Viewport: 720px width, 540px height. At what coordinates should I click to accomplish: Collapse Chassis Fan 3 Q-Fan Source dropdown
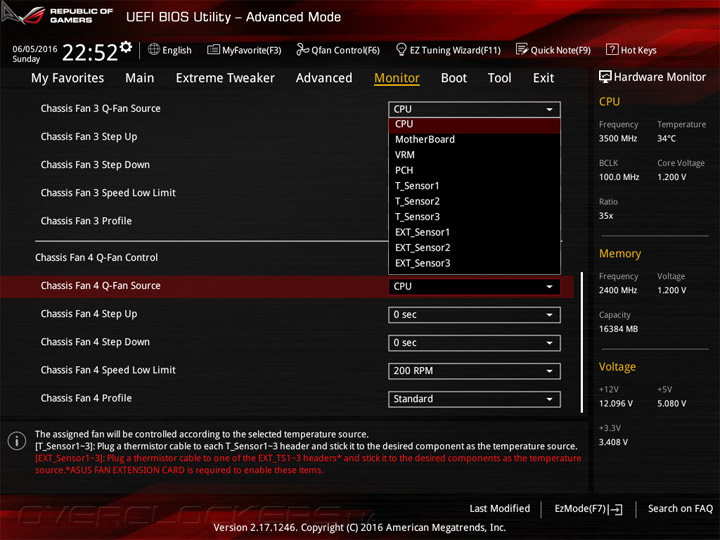(474, 109)
